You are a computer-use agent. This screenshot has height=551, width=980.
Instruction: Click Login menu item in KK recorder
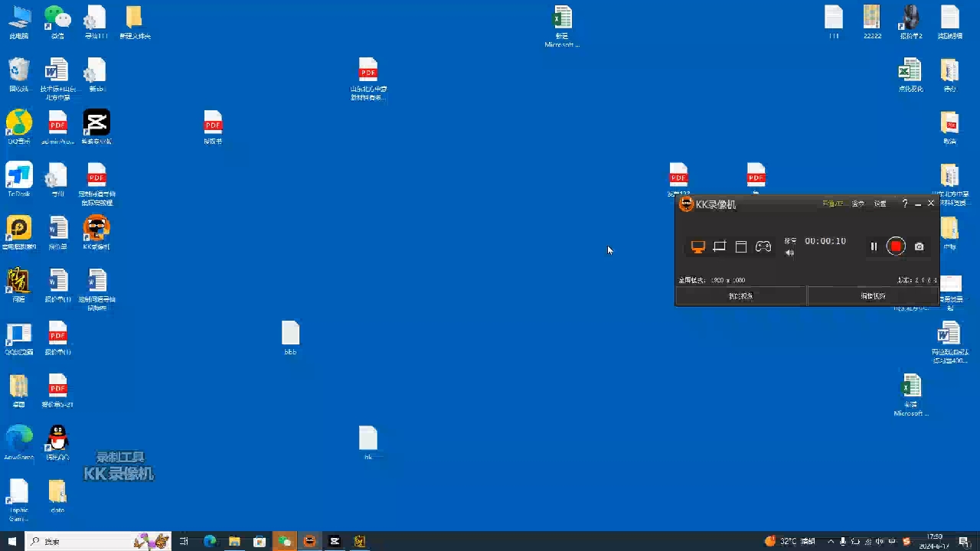coord(858,204)
